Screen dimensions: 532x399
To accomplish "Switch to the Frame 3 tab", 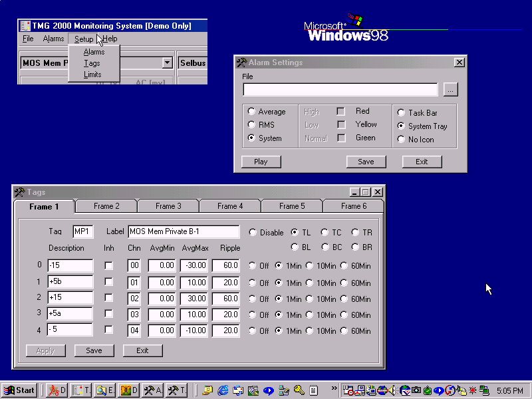I will click(168, 206).
